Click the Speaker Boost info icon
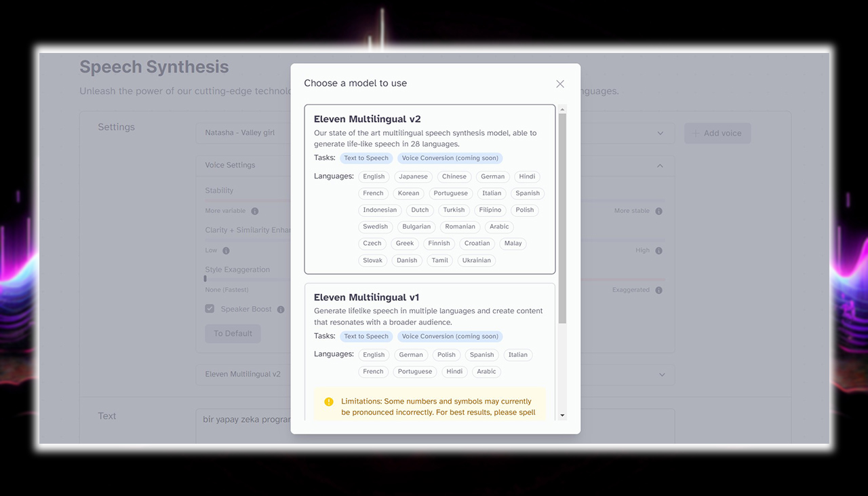Screen dimensions: 868x496 click(x=281, y=309)
